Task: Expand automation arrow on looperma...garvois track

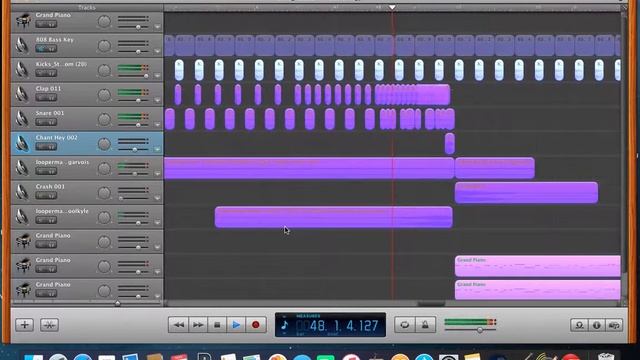Action: point(157,174)
